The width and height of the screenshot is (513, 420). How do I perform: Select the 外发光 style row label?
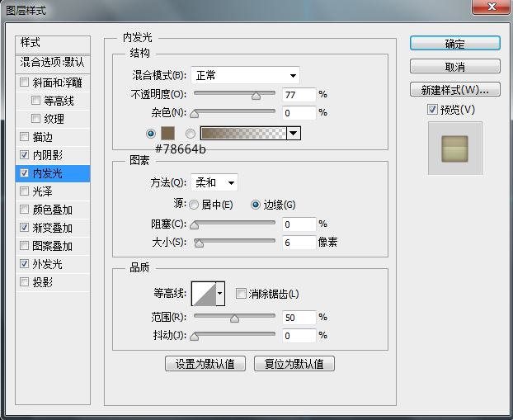pos(48,264)
